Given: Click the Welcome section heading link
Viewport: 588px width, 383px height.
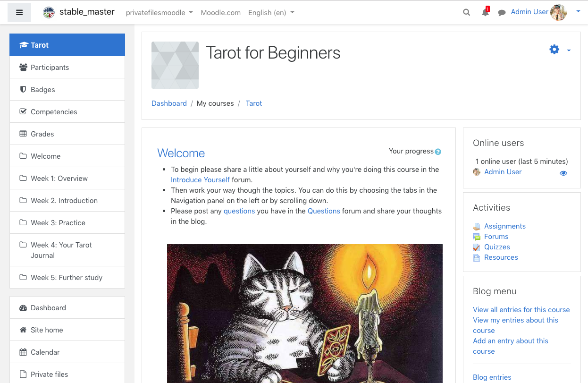Looking at the screenshot, I should pyautogui.click(x=181, y=153).
